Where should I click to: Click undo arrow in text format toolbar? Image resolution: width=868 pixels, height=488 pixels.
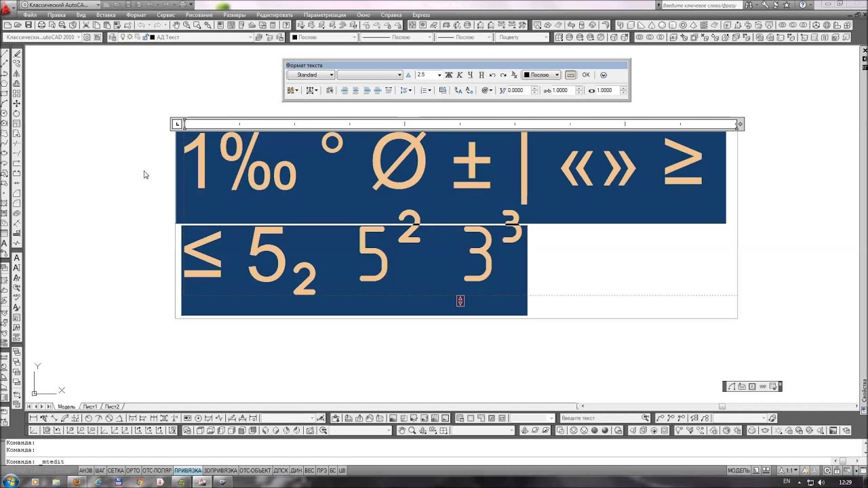tap(492, 75)
